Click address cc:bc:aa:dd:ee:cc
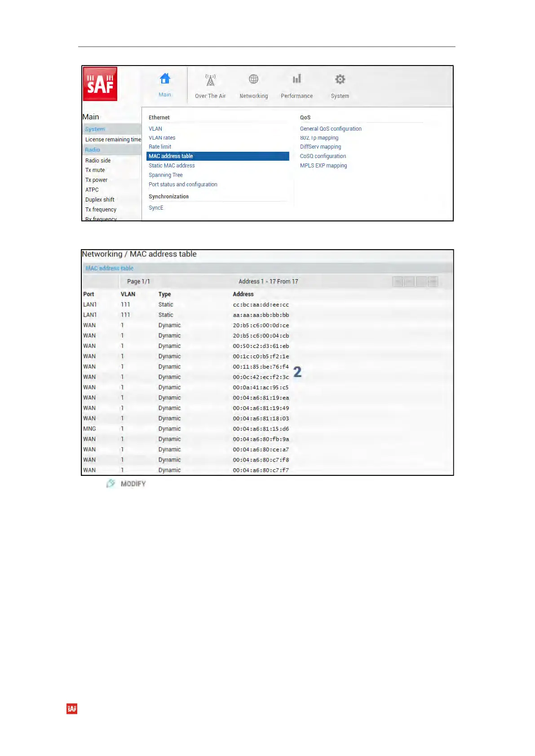This screenshot has width=535, height=756. coord(261,304)
